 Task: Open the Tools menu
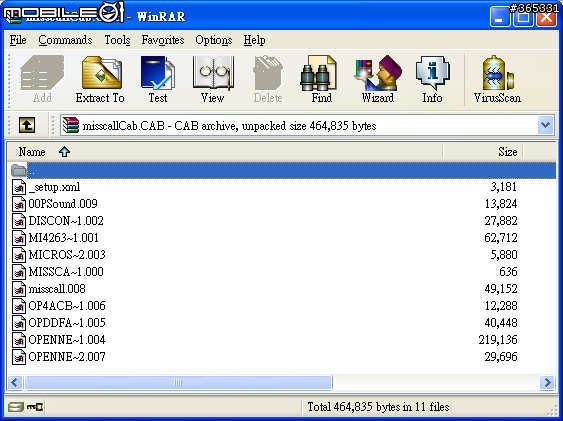tap(117, 40)
